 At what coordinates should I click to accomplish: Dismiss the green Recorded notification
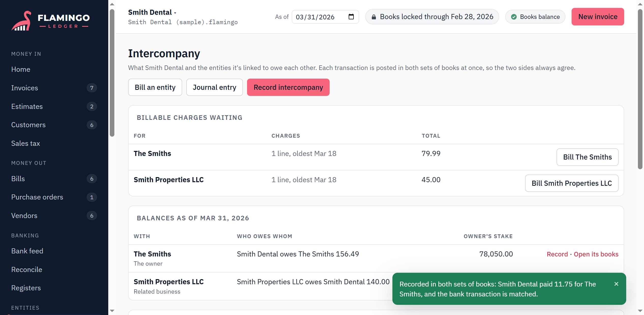(x=616, y=284)
